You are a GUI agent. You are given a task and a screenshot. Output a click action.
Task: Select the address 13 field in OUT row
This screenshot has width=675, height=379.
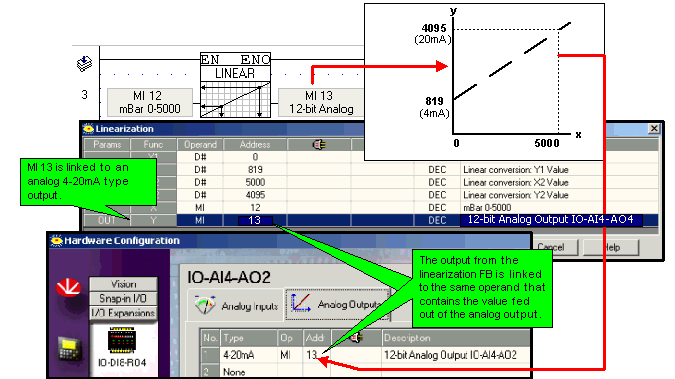point(255,221)
